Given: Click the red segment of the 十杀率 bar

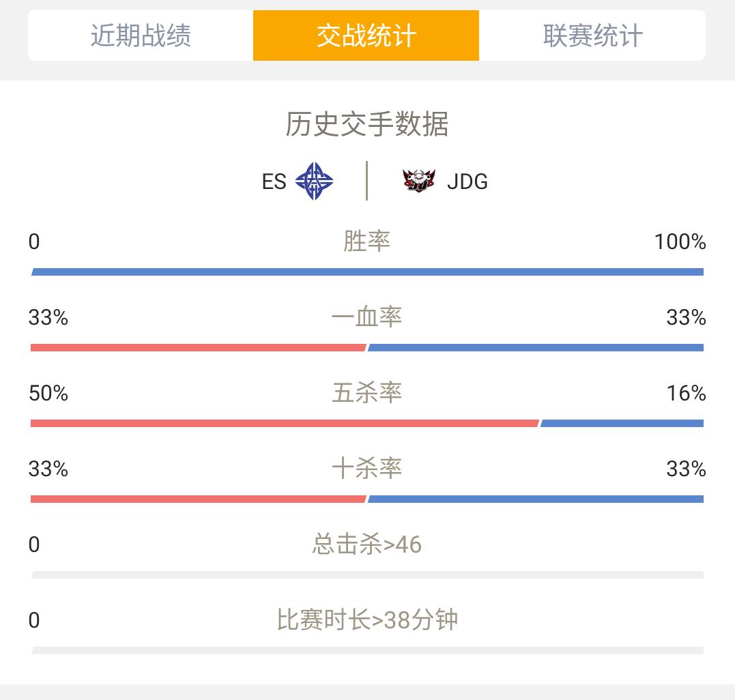Looking at the screenshot, I should (x=199, y=499).
